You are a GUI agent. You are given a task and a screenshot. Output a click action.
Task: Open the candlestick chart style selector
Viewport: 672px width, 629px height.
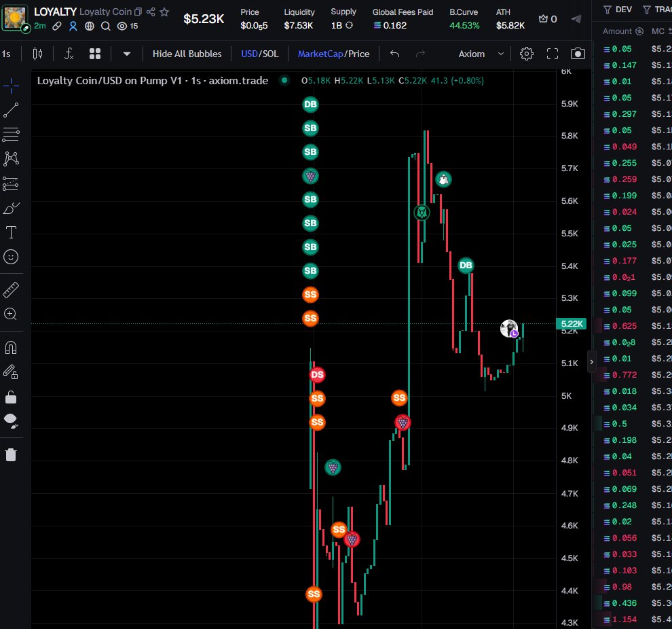click(x=38, y=54)
